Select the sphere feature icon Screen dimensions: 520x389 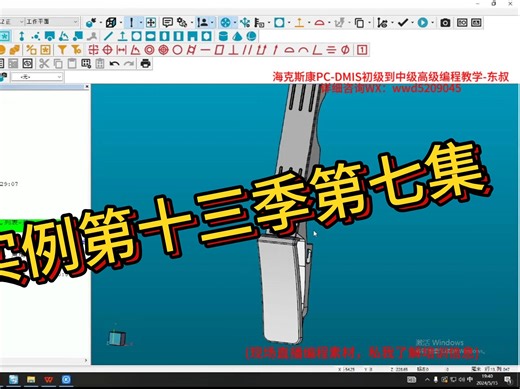[252, 36]
